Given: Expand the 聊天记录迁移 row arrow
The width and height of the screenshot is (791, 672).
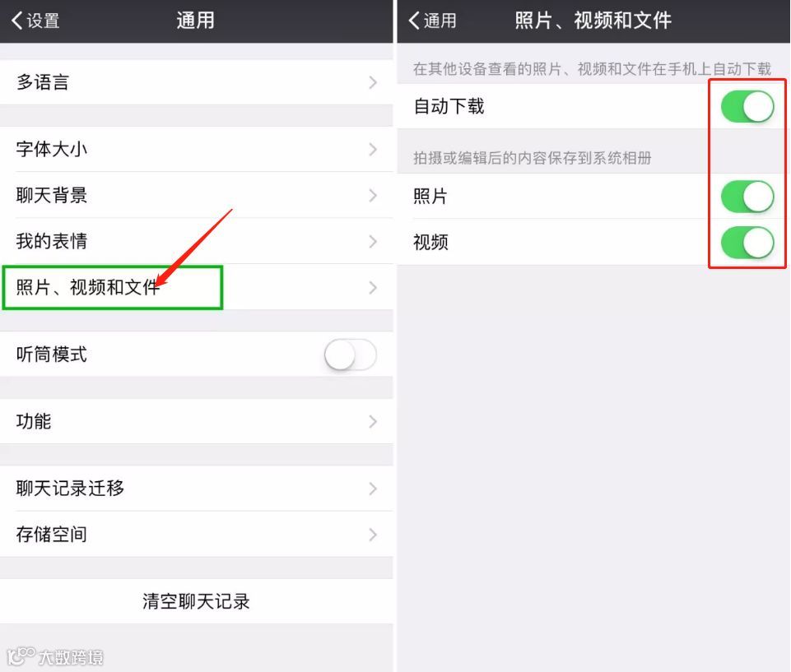Looking at the screenshot, I should click(x=373, y=489).
